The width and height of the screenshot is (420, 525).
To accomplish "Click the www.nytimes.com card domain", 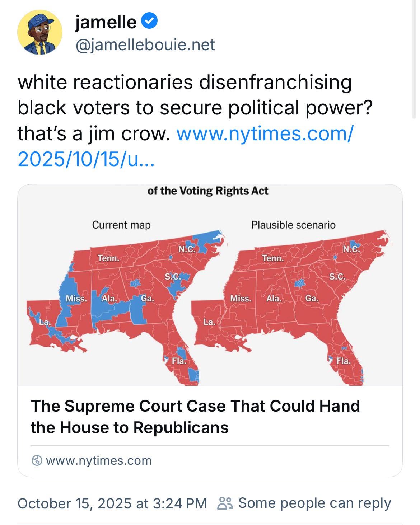I will click(99, 460).
